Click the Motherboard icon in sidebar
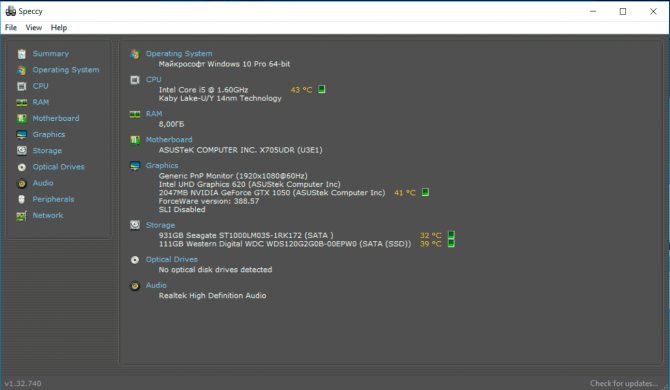 coord(22,118)
